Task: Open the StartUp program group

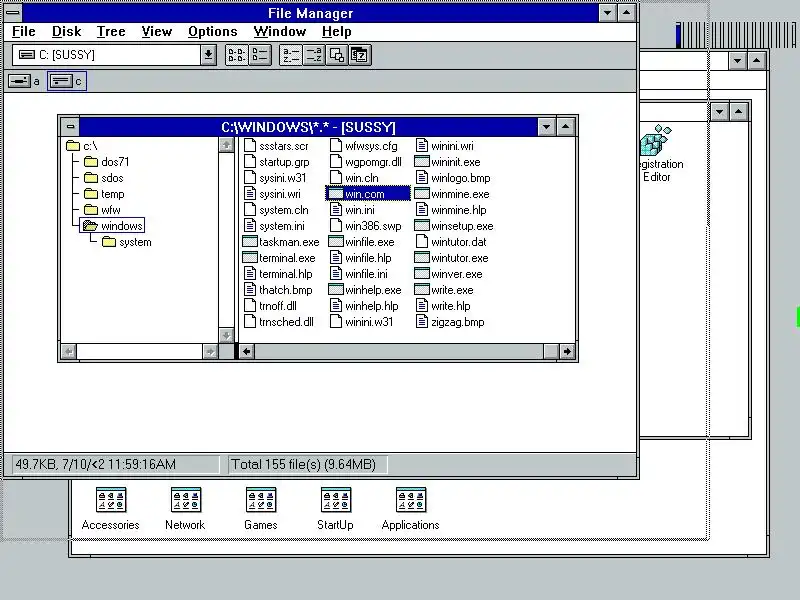Action: click(335, 509)
